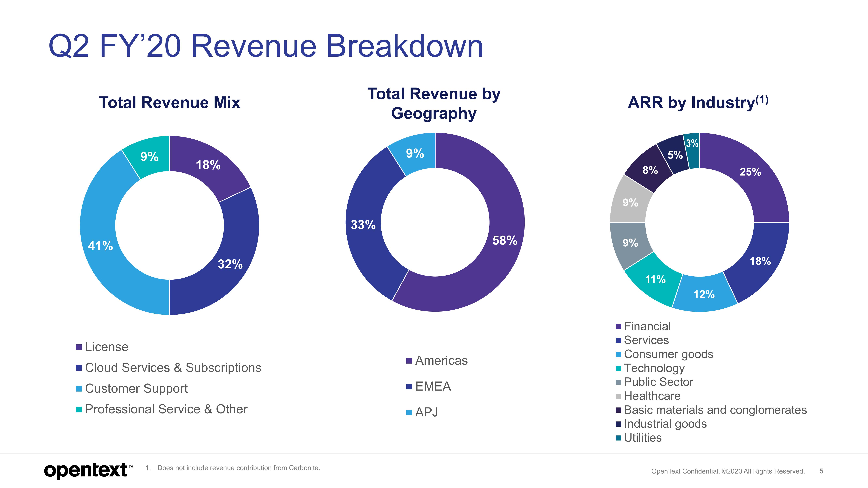Click the Technology legend swatch
Viewport: 868px width, 488px height.
618,368
